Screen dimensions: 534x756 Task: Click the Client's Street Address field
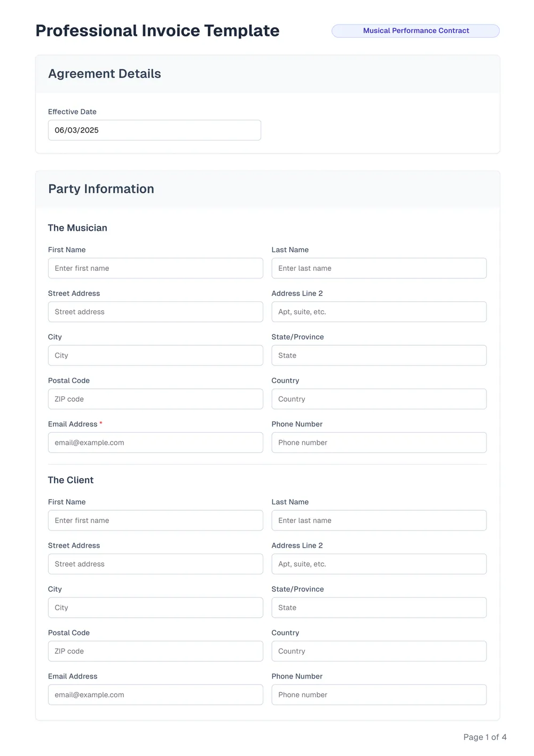[x=155, y=564]
